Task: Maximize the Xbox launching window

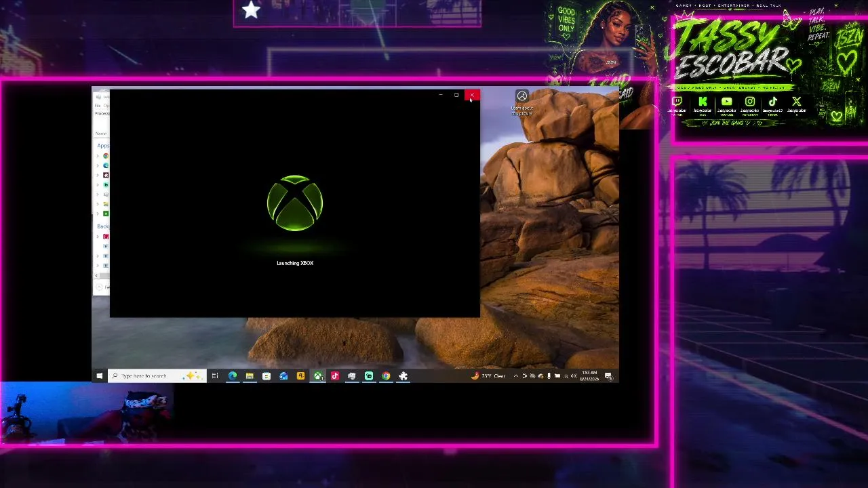Action: pyautogui.click(x=456, y=95)
